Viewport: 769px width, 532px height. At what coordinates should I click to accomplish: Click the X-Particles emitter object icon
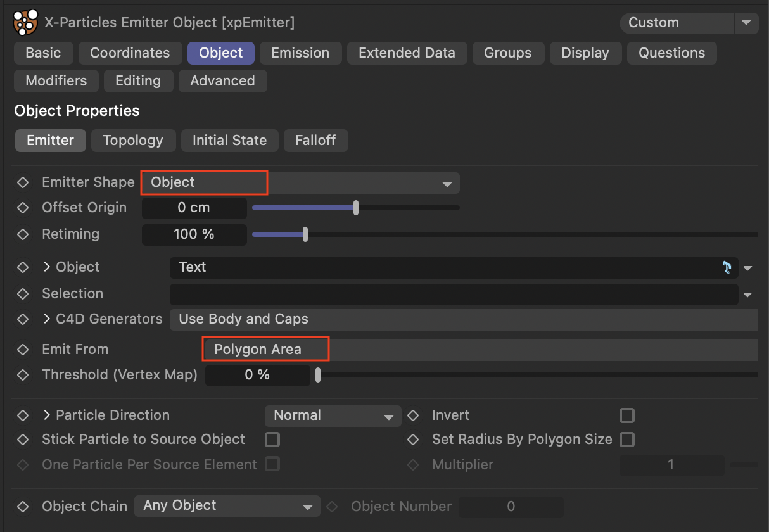(x=26, y=23)
